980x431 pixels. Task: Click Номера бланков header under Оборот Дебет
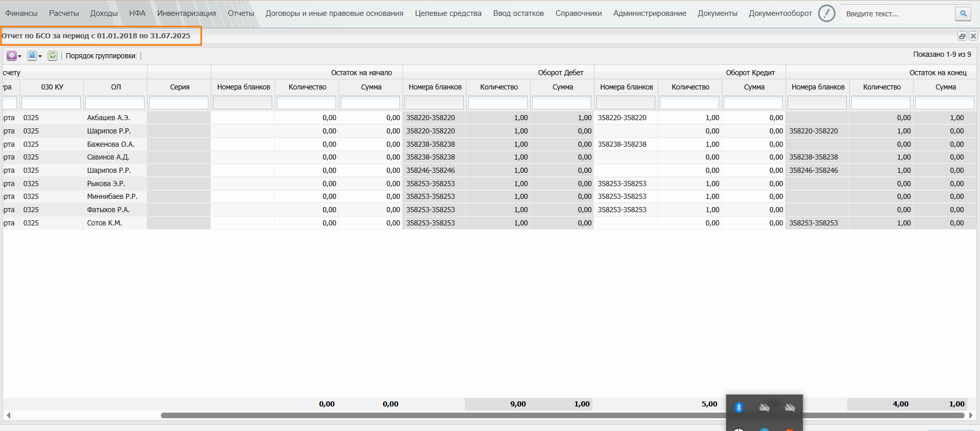click(x=435, y=87)
